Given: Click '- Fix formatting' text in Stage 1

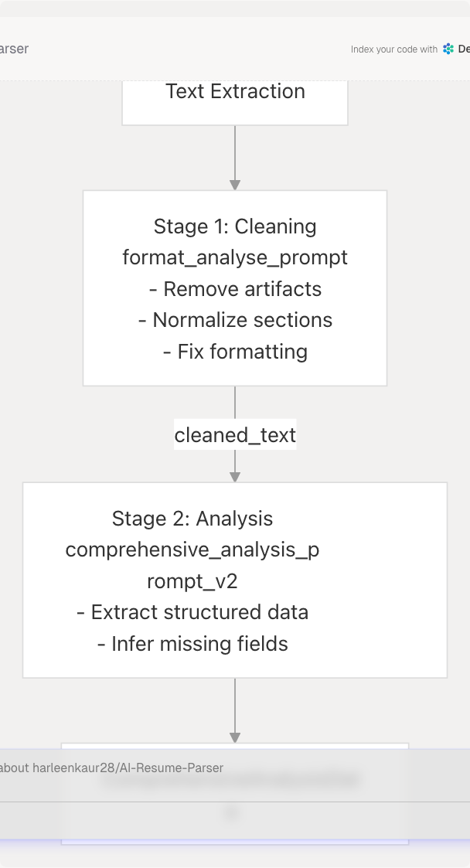Looking at the screenshot, I should (235, 352).
